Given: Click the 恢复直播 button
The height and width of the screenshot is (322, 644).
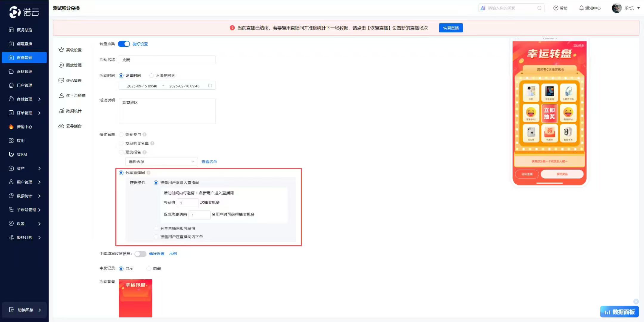Looking at the screenshot, I should coord(451,28).
